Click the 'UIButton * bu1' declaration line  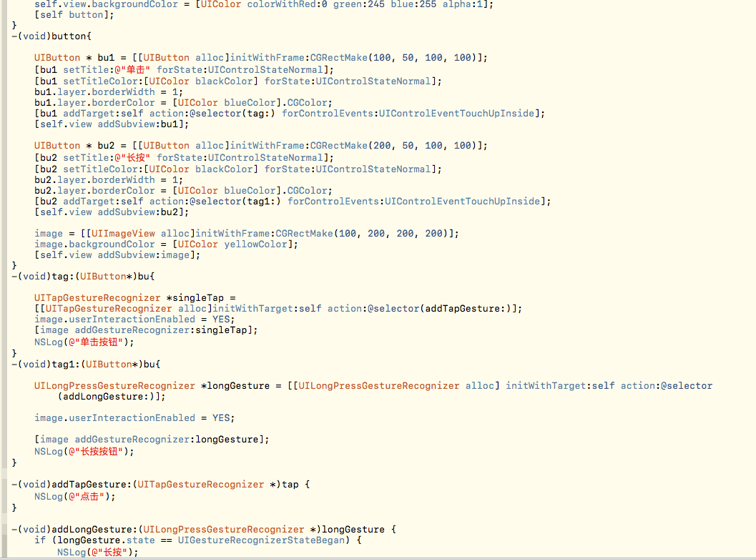[x=261, y=58]
